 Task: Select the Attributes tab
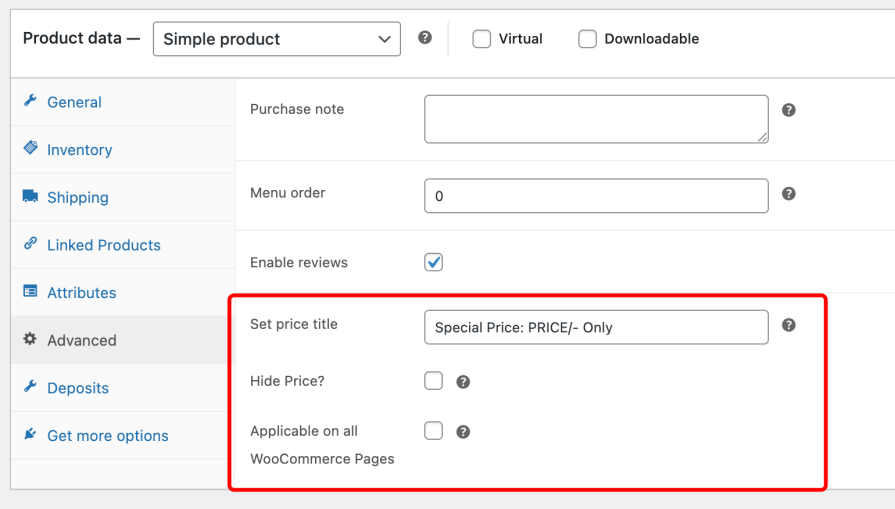tap(81, 293)
